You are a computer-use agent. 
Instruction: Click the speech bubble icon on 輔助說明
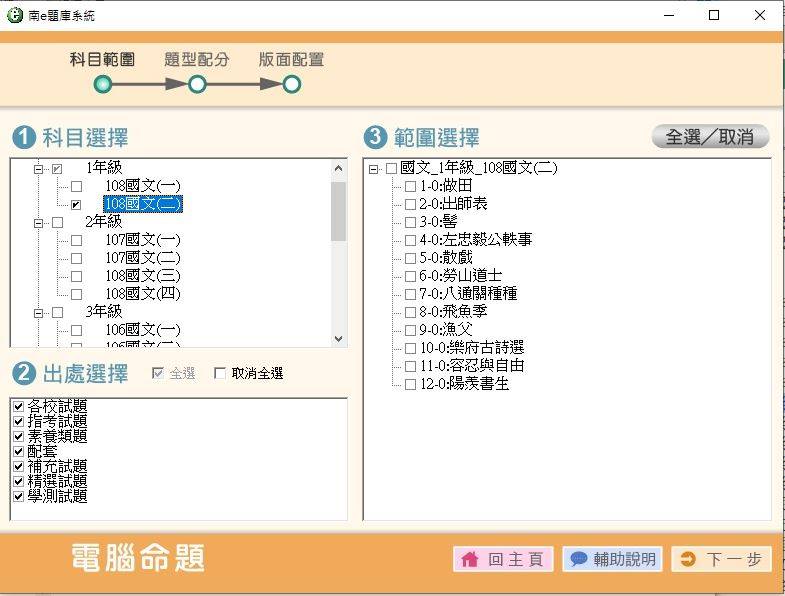[579, 558]
